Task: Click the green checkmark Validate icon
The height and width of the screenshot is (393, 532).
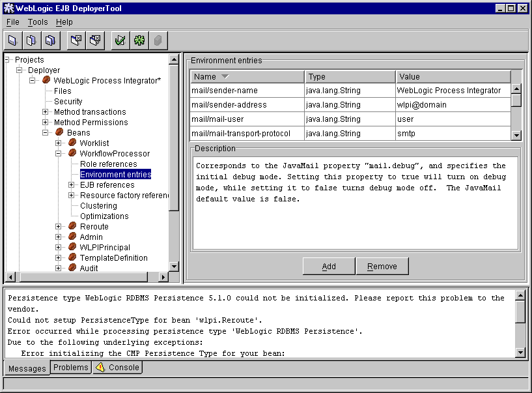Action: tap(120, 40)
